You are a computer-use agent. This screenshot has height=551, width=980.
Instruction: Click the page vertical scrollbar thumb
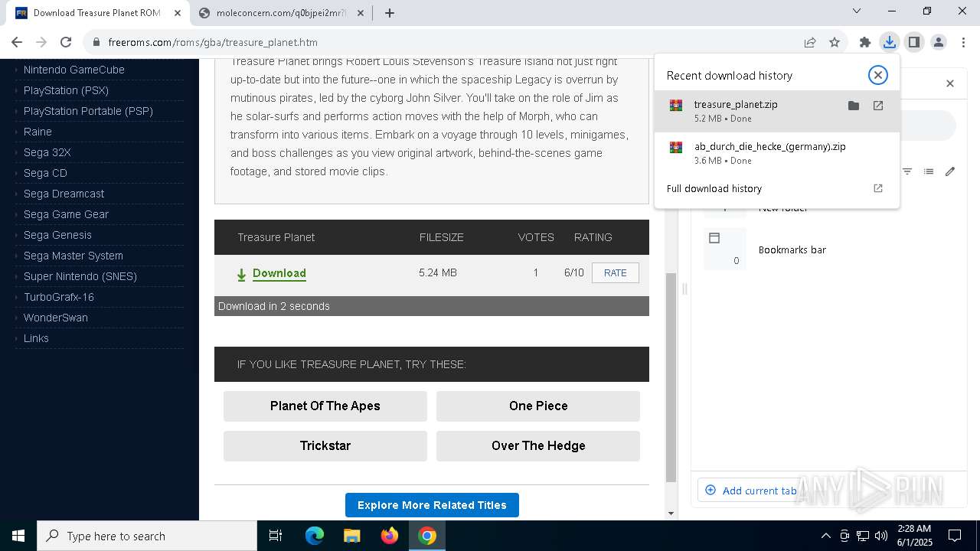coord(671,377)
